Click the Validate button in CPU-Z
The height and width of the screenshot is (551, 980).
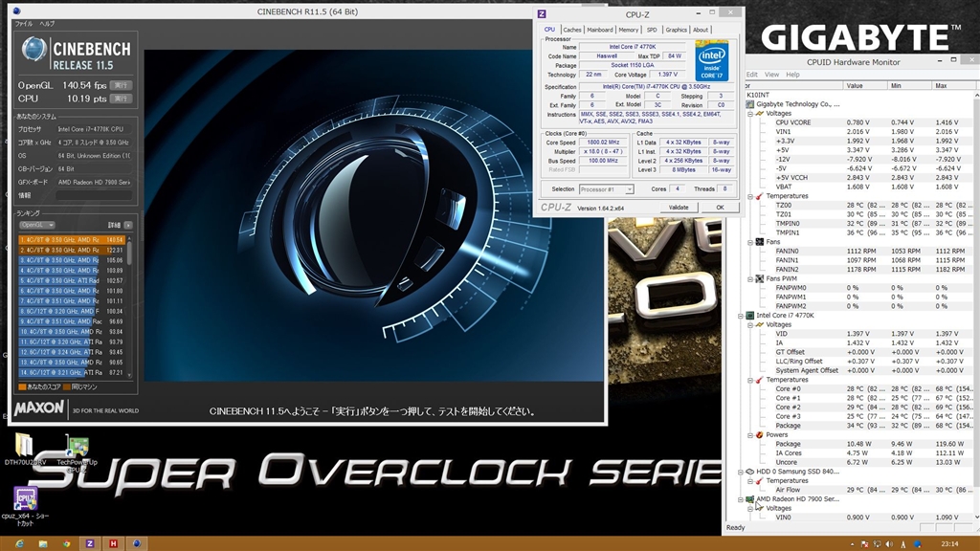[x=679, y=207]
